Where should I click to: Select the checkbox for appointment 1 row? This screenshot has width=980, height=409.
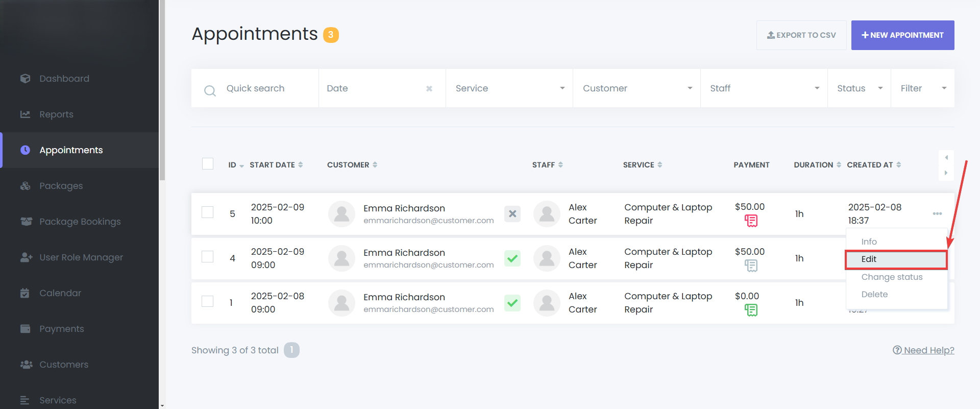coord(208,301)
